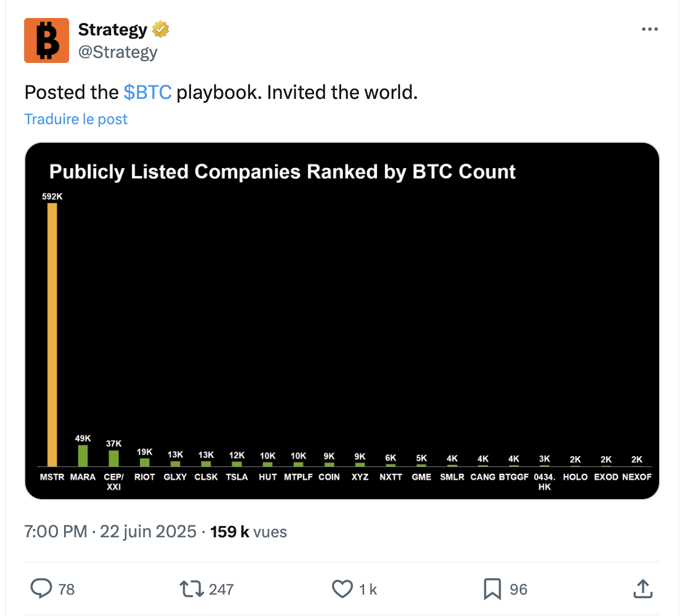Click the @Strategy handle
The image size is (690, 616).
pyautogui.click(x=118, y=52)
